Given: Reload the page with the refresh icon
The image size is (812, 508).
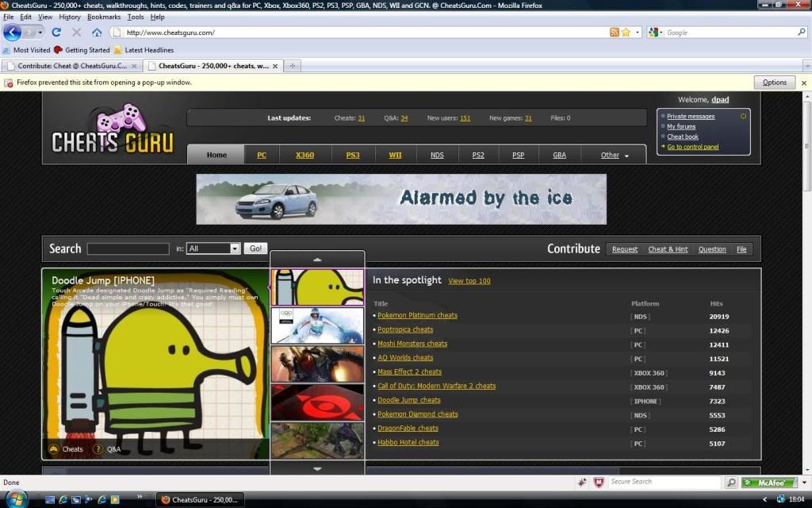Looking at the screenshot, I should (x=56, y=32).
